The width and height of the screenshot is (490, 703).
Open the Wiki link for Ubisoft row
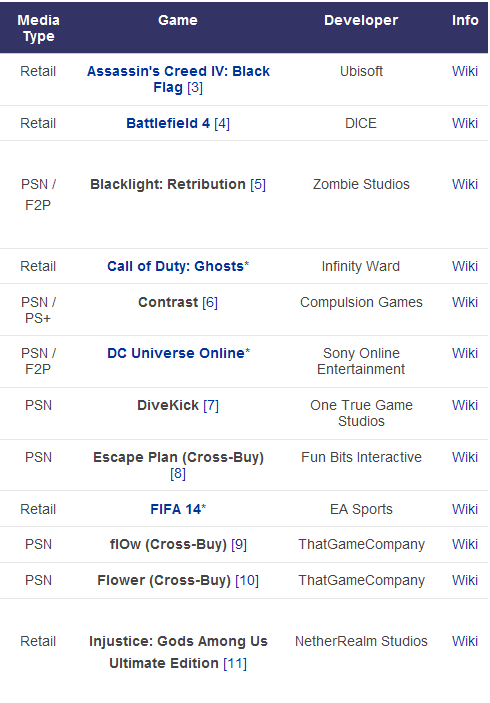pos(464,71)
